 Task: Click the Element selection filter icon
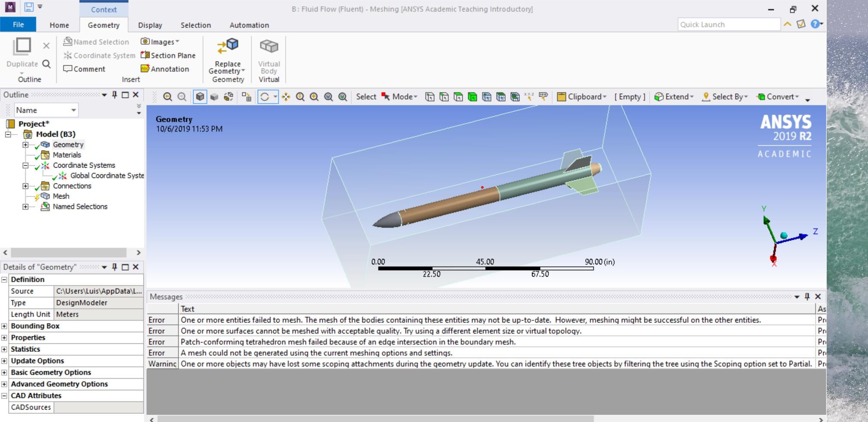pyautogui.click(x=515, y=97)
